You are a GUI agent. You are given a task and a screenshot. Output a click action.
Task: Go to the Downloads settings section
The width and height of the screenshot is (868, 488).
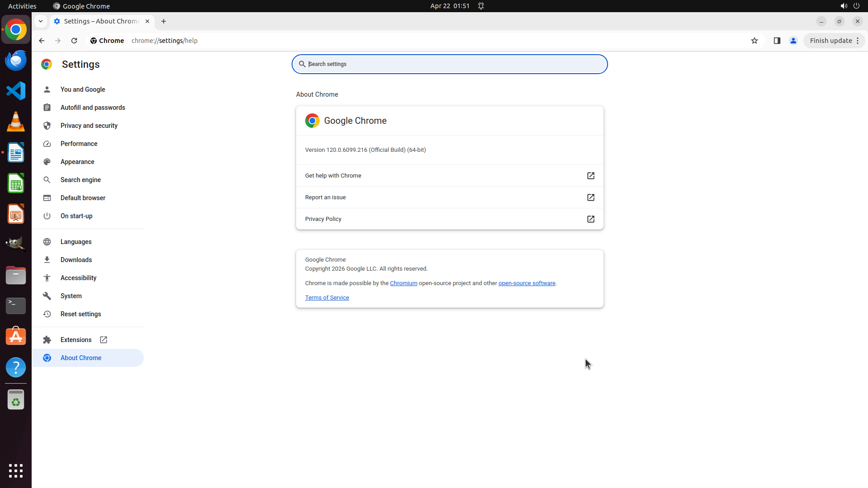coord(76,260)
